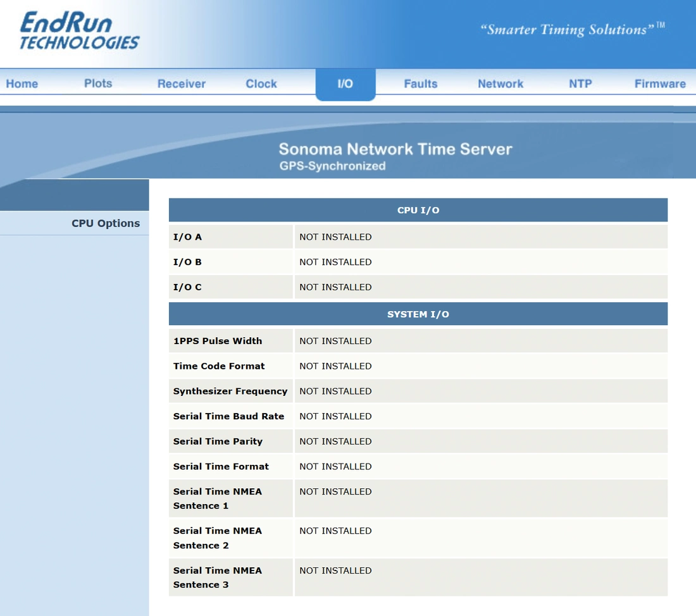View the Faults tab
This screenshot has height=616, width=696.
click(421, 83)
